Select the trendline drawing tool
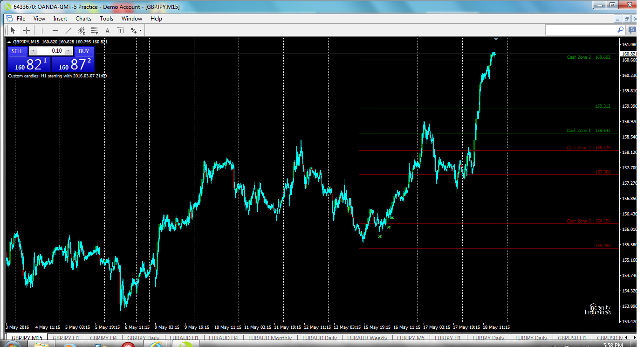 [x=69, y=30]
